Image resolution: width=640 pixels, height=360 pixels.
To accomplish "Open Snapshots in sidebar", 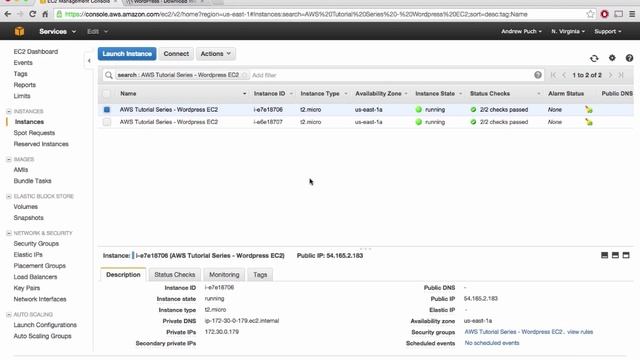I will click(x=28, y=218).
